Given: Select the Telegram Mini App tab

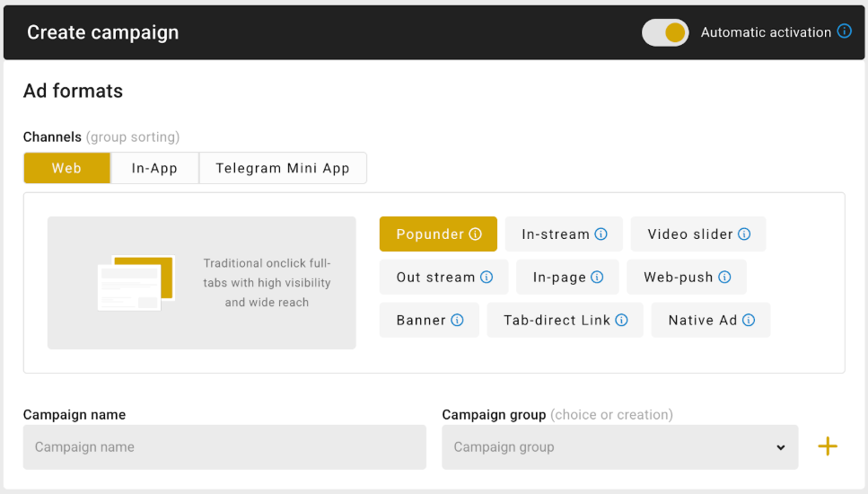Looking at the screenshot, I should tap(283, 168).
